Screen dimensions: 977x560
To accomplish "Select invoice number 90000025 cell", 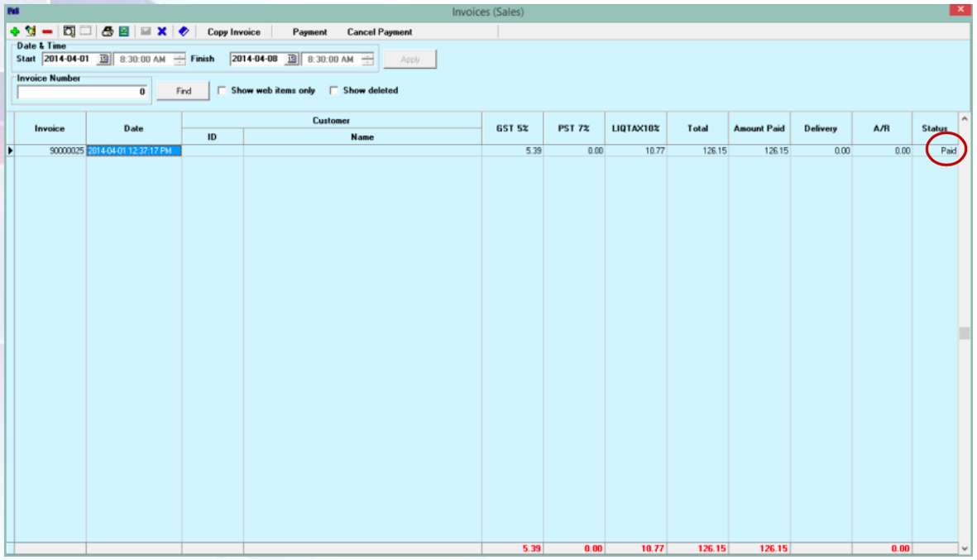I will pos(50,151).
